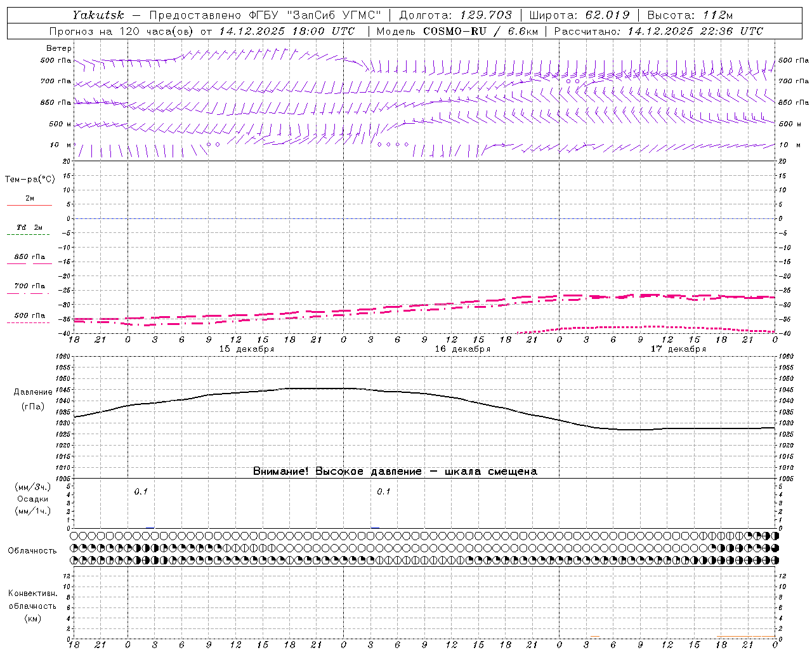
Task: Select the Рассчитано: 14.12.2025 22:36 UTC text
Action: coord(658,31)
